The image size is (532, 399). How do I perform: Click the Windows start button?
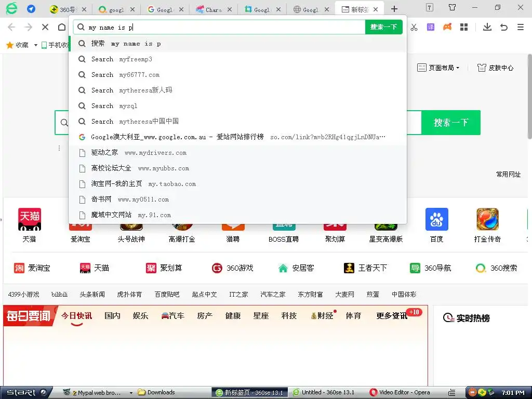click(x=26, y=393)
